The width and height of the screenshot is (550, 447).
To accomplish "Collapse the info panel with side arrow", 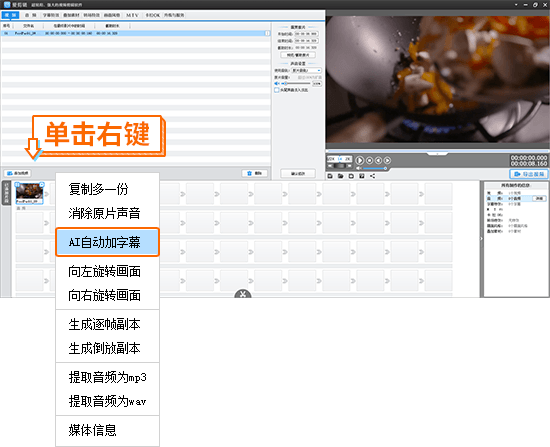I will point(481,239).
